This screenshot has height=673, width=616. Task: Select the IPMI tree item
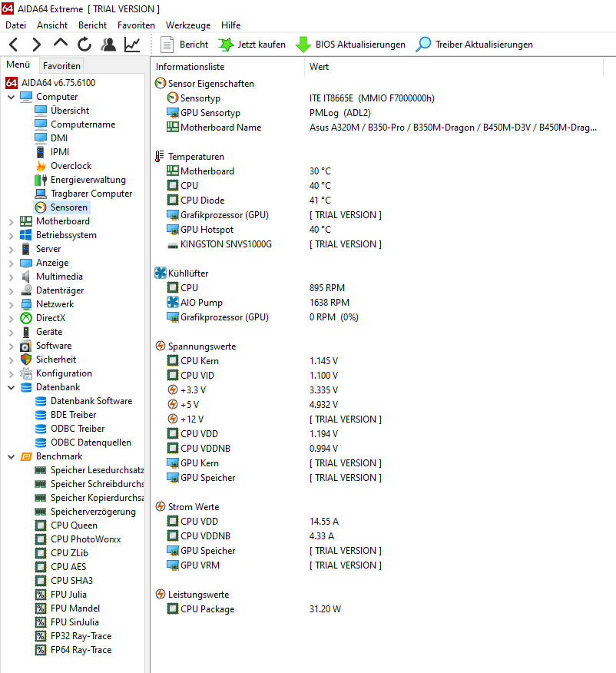coord(60,152)
